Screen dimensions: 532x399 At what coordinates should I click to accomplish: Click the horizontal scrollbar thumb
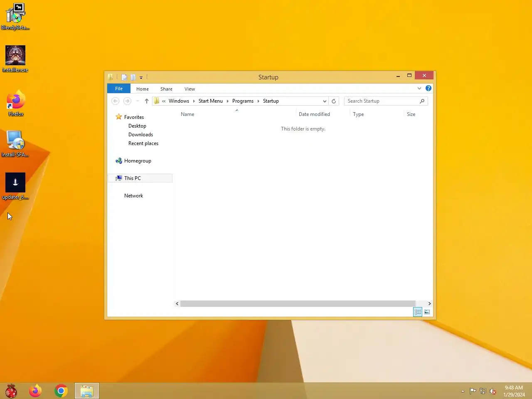[x=298, y=303]
